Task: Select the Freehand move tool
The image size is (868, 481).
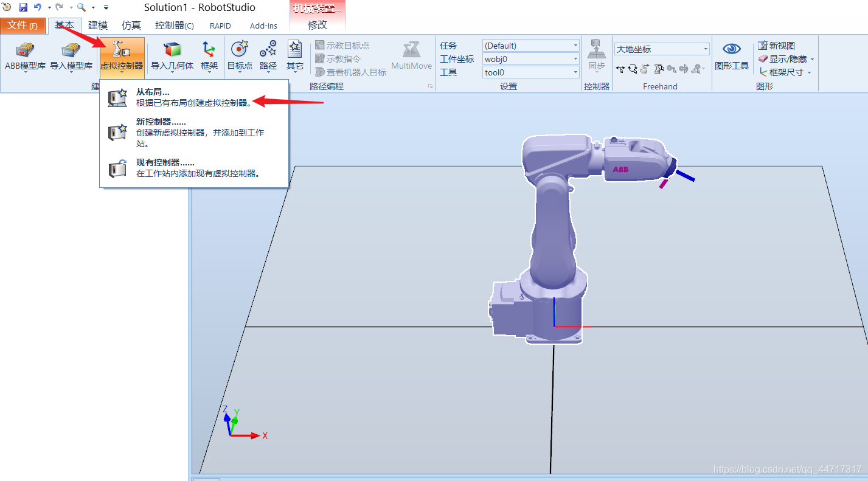Action: [x=620, y=69]
